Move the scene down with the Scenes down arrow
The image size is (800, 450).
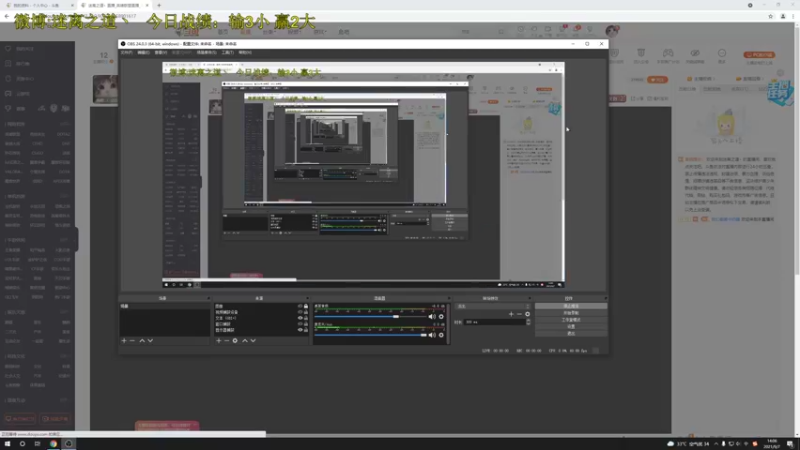150,340
